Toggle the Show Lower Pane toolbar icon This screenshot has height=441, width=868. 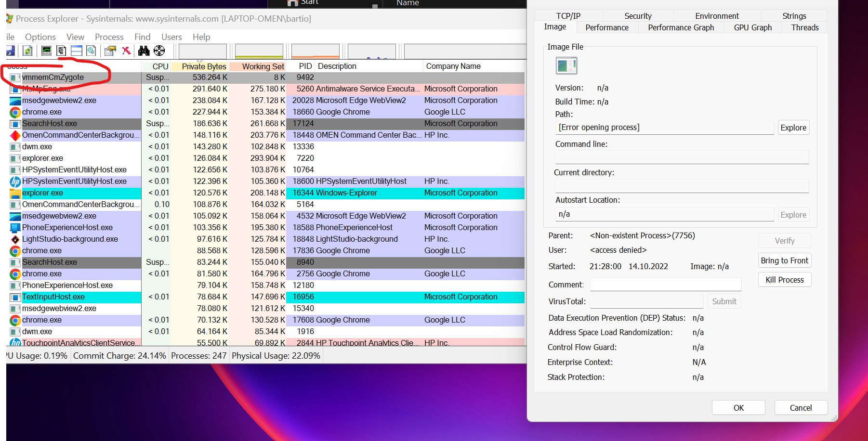[76, 51]
